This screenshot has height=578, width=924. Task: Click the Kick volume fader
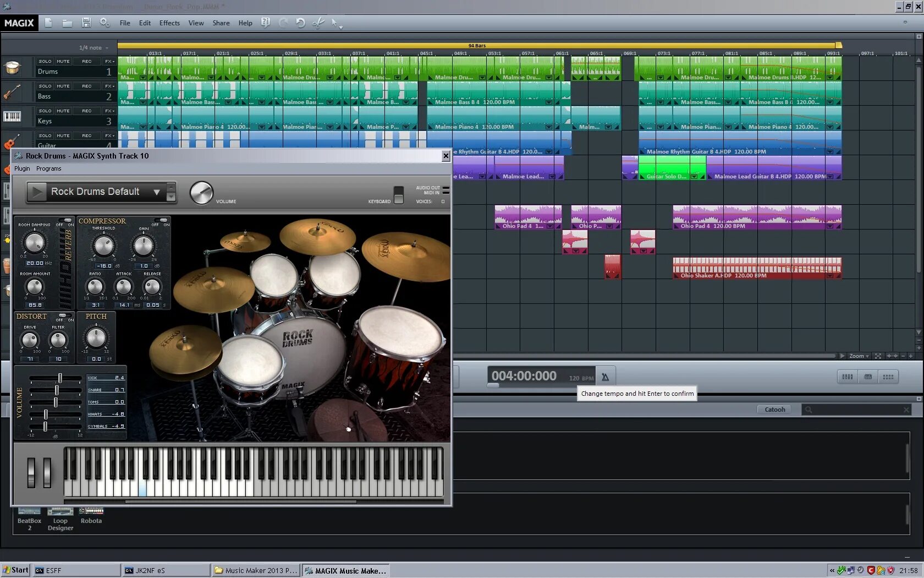coord(60,378)
